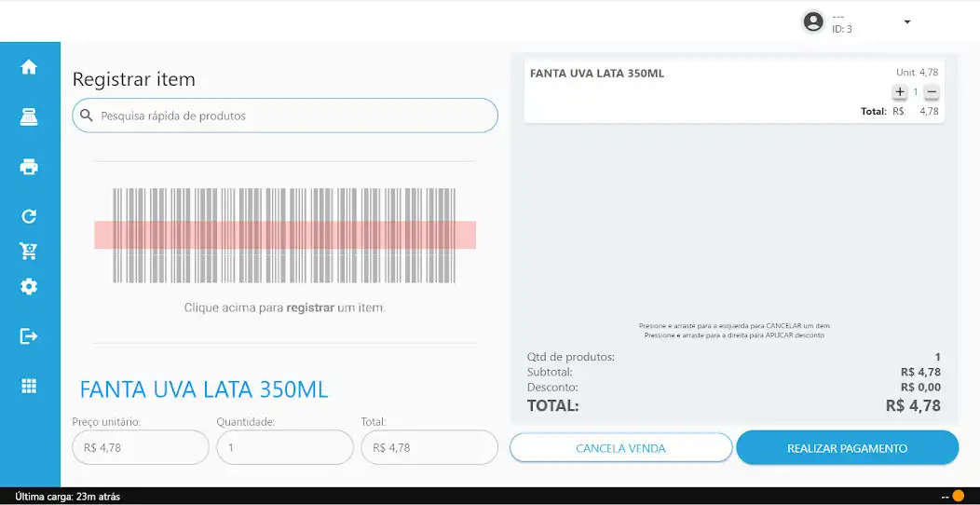The image size is (980, 505).
Task: Open the Home icon in sidebar
Action: tap(29, 67)
